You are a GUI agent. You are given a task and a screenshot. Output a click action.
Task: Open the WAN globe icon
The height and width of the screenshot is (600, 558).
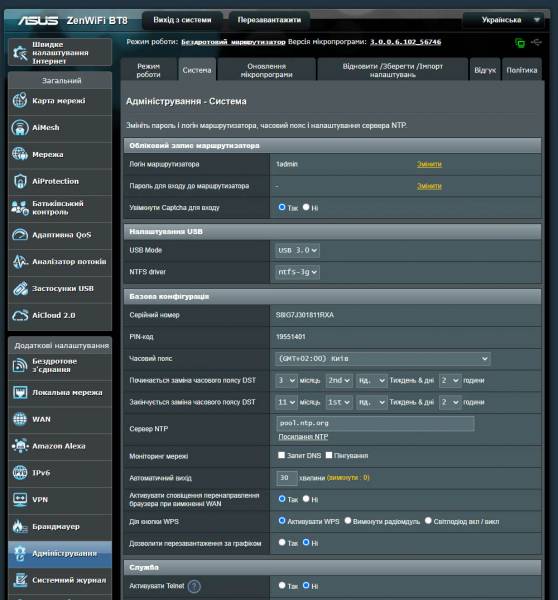[20, 419]
